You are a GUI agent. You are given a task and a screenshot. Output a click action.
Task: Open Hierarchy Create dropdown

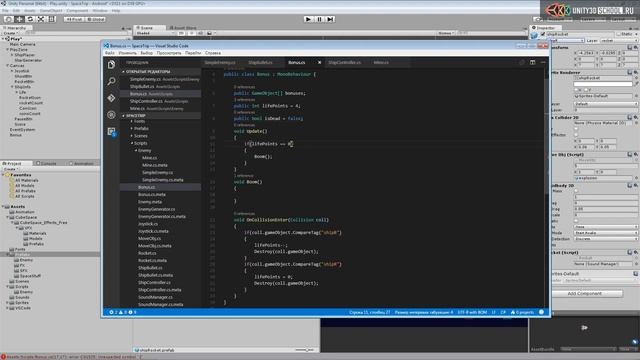11,33
